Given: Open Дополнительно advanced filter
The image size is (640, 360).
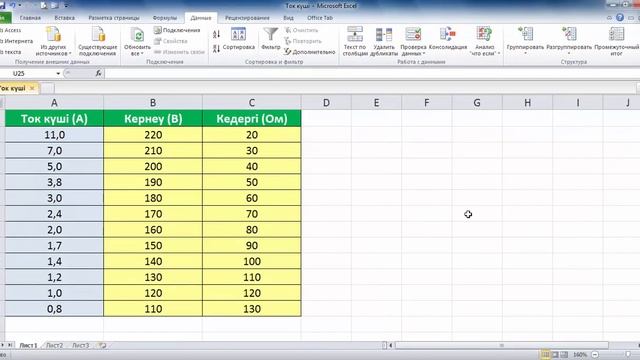Looking at the screenshot, I should (310, 52).
